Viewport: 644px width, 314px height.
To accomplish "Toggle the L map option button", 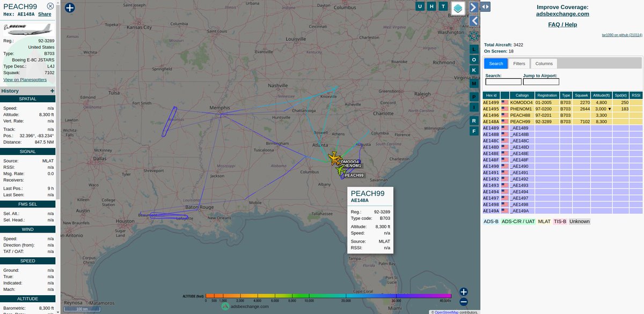I will (x=474, y=48).
